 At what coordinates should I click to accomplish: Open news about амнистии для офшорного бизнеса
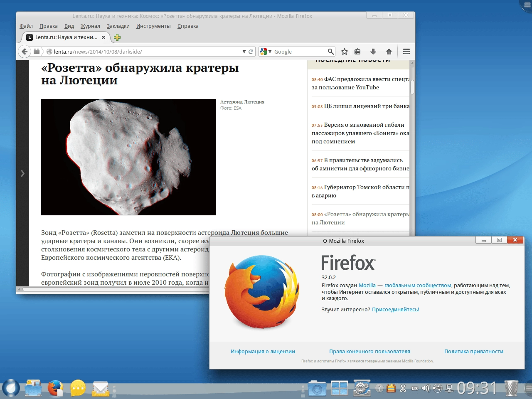[360, 164]
